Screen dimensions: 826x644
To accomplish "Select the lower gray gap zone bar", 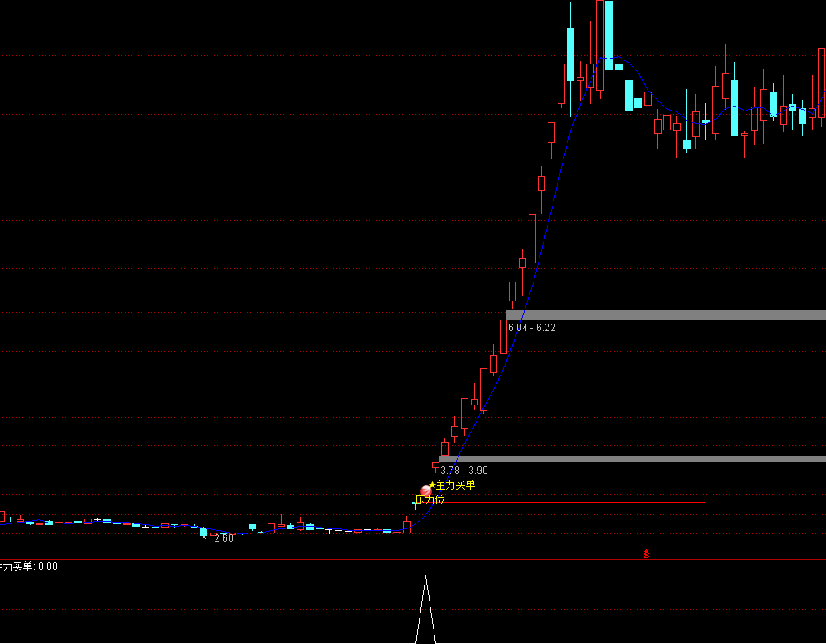I will coord(632,459).
